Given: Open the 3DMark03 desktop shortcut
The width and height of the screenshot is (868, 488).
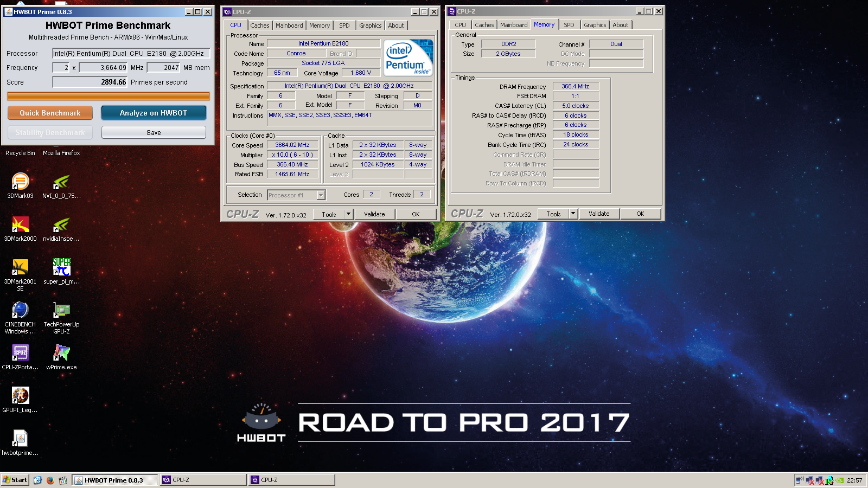Looking at the screenshot, I should (20, 185).
